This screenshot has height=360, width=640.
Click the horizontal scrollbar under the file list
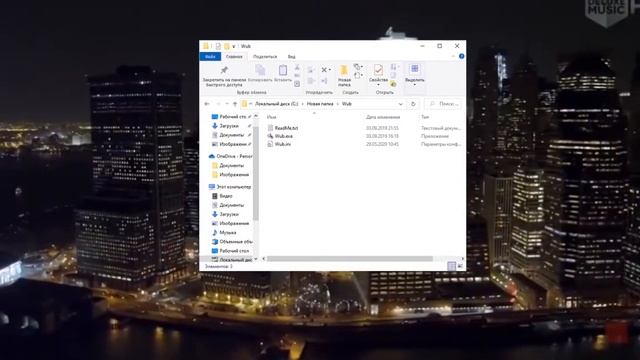pos(350,259)
